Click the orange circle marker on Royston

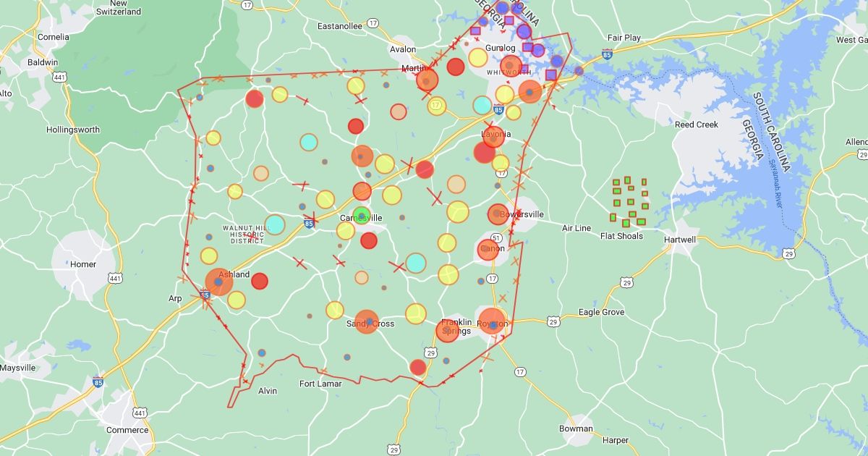coord(493,322)
